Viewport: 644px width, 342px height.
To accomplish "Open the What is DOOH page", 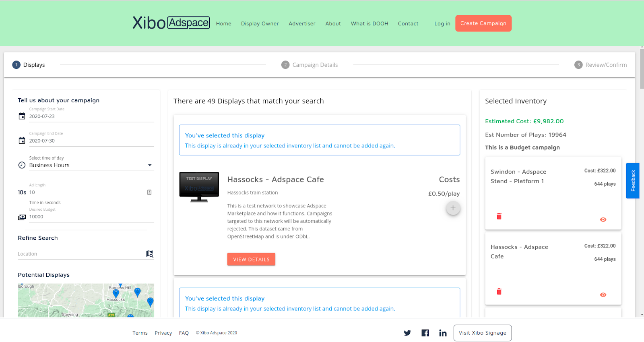I will tap(369, 23).
